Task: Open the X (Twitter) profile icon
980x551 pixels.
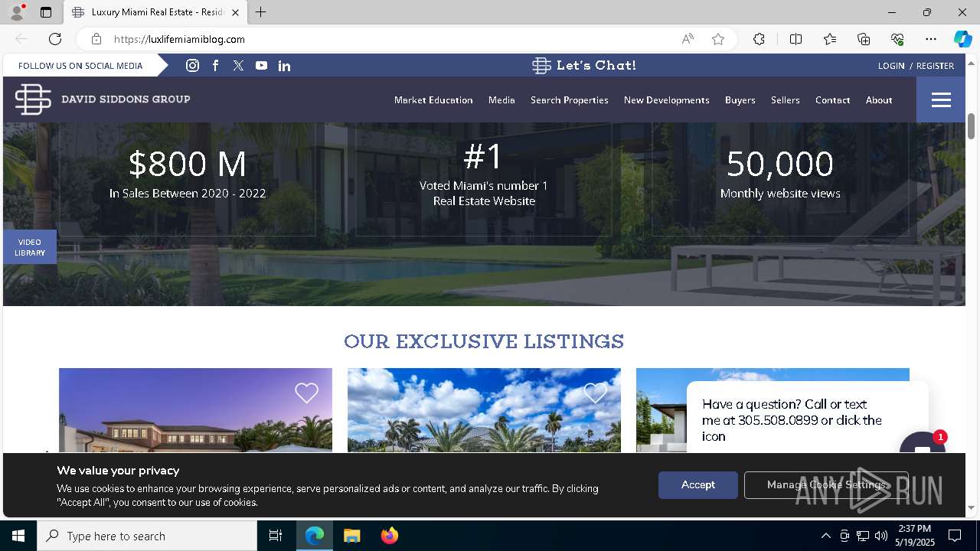Action: coord(239,66)
